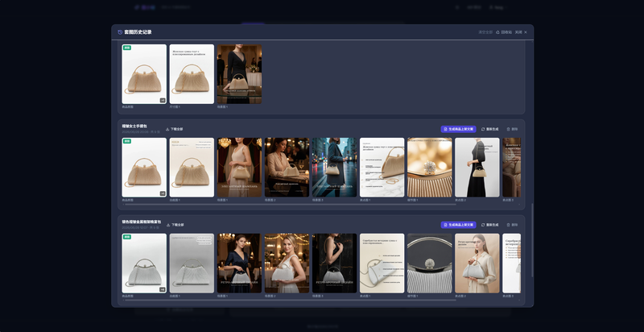Open original product image in top partial set
The image size is (644, 332).
[x=144, y=74]
